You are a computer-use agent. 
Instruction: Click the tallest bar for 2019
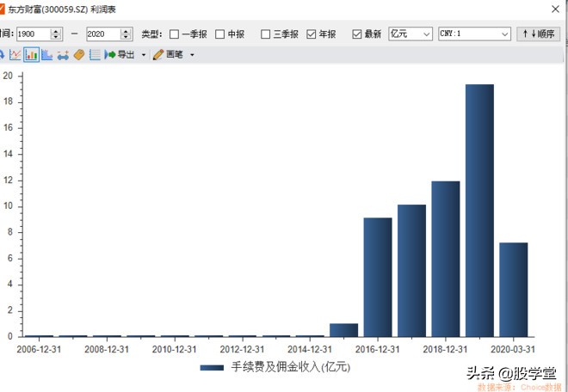pyautogui.click(x=479, y=211)
